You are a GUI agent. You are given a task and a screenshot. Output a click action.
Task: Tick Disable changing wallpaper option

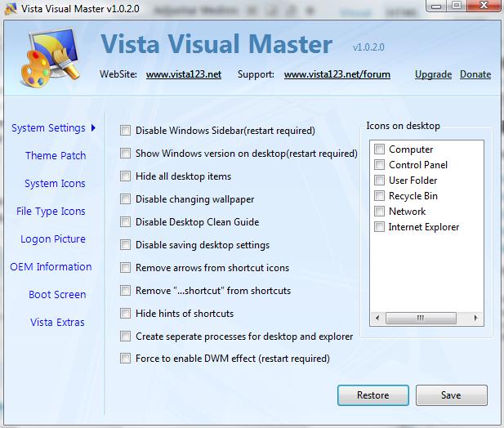click(125, 199)
